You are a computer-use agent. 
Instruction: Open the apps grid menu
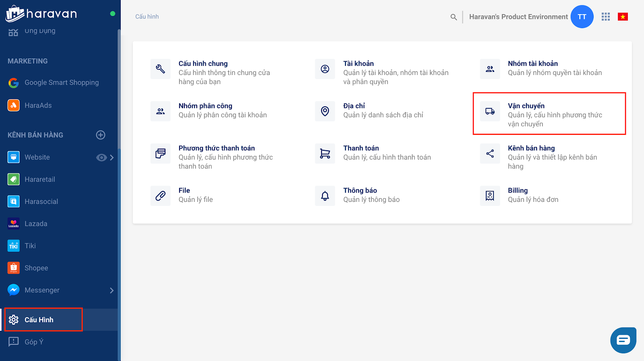pyautogui.click(x=606, y=17)
